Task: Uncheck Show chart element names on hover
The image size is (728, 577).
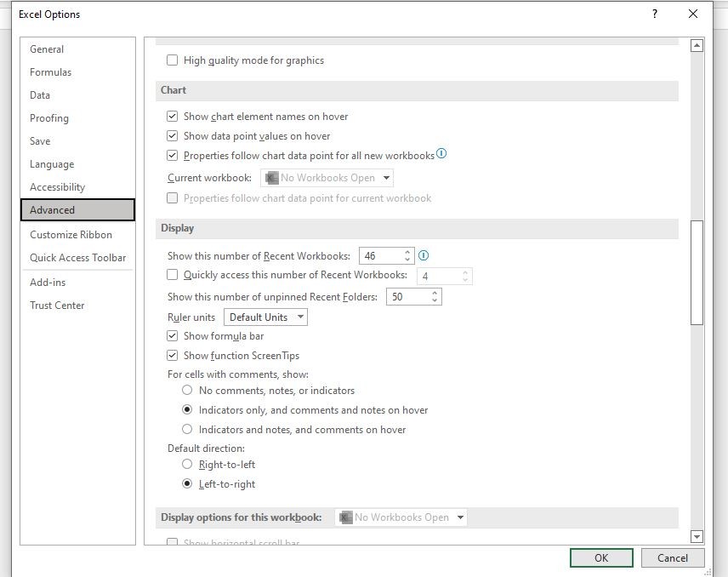Action: (173, 116)
